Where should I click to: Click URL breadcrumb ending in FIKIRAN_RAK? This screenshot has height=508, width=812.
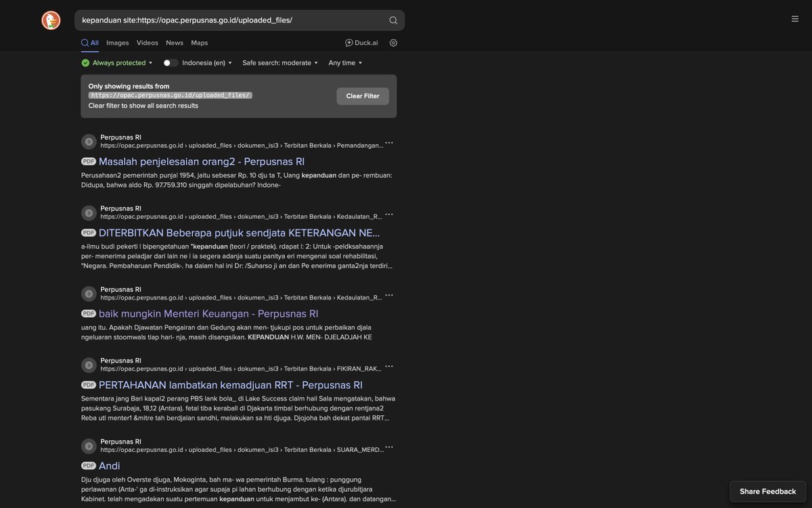(x=242, y=369)
